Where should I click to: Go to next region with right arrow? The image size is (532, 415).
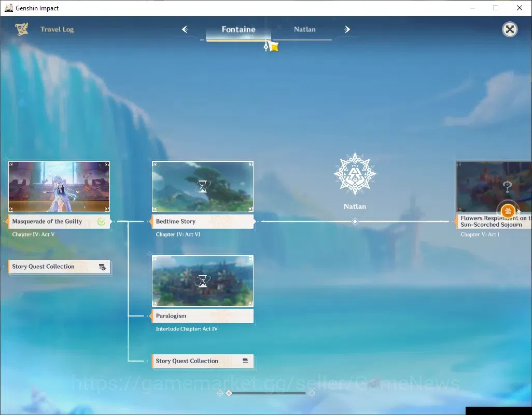[347, 30]
